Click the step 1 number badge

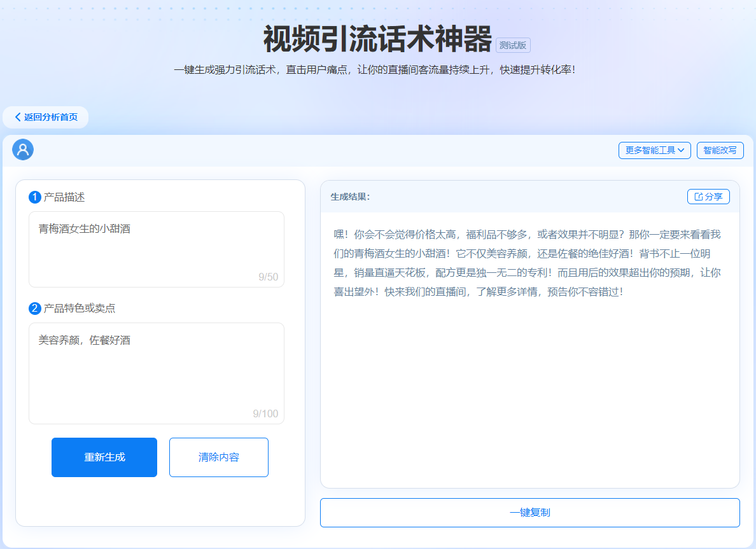35,197
